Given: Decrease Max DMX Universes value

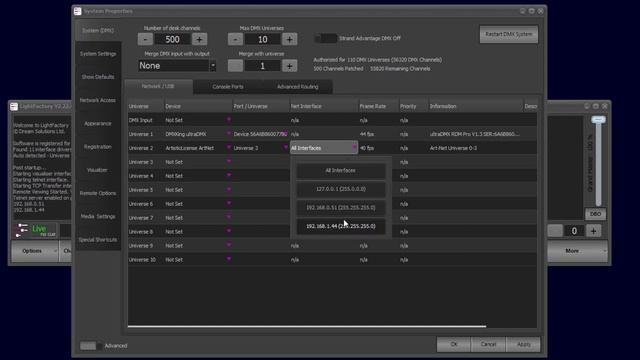Looking at the screenshot, I should pos(235,39).
